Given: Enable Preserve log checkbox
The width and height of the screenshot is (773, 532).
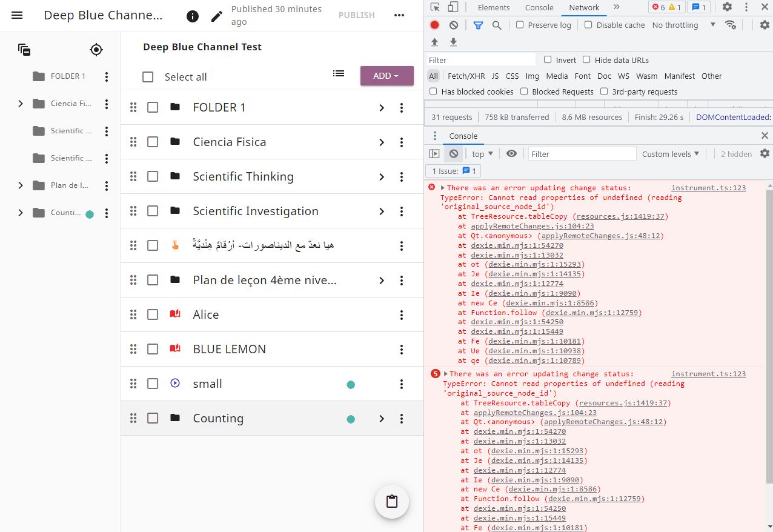Looking at the screenshot, I should [x=520, y=25].
